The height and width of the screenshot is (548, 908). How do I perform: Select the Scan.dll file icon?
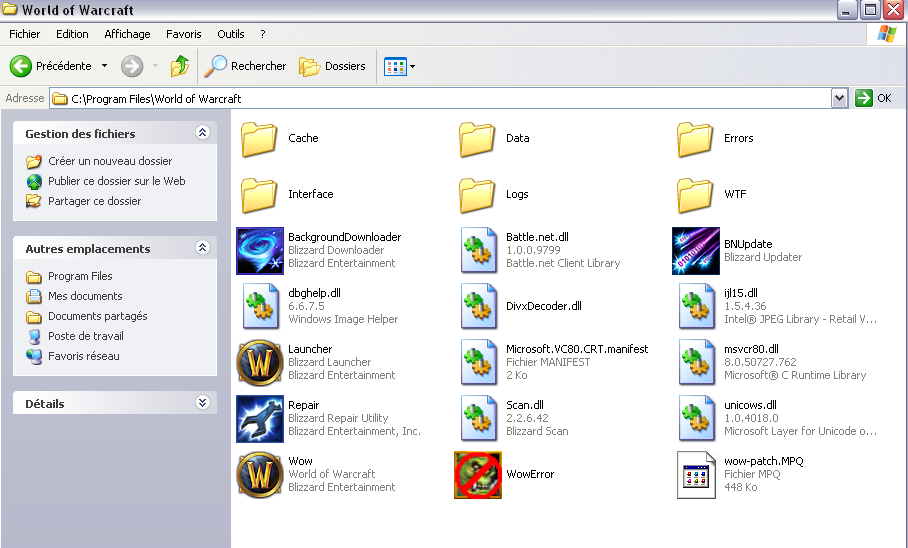[478, 418]
